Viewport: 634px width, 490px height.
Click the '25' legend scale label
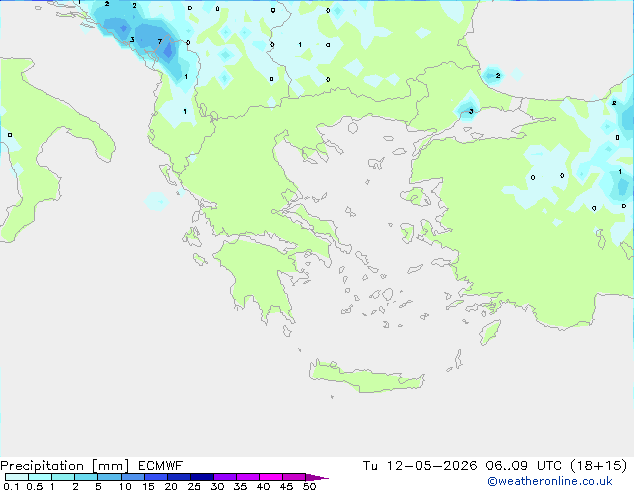[x=194, y=486]
